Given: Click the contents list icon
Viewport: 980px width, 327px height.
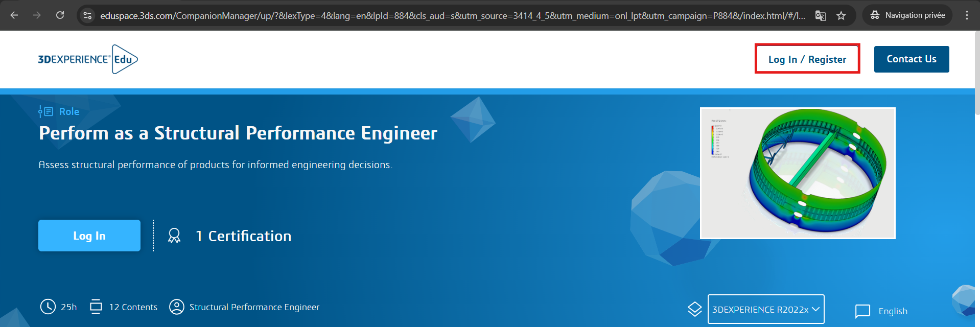Looking at the screenshot, I should click(96, 307).
